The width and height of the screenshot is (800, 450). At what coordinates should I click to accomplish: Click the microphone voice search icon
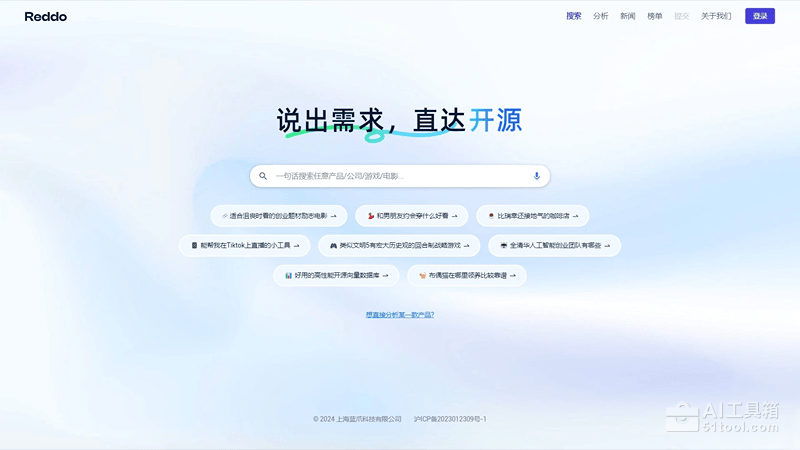[x=537, y=176]
